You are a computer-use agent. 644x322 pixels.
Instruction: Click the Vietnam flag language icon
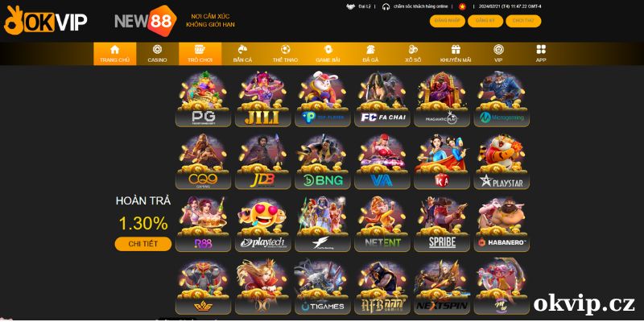pyautogui.click(x=462, y=6)
